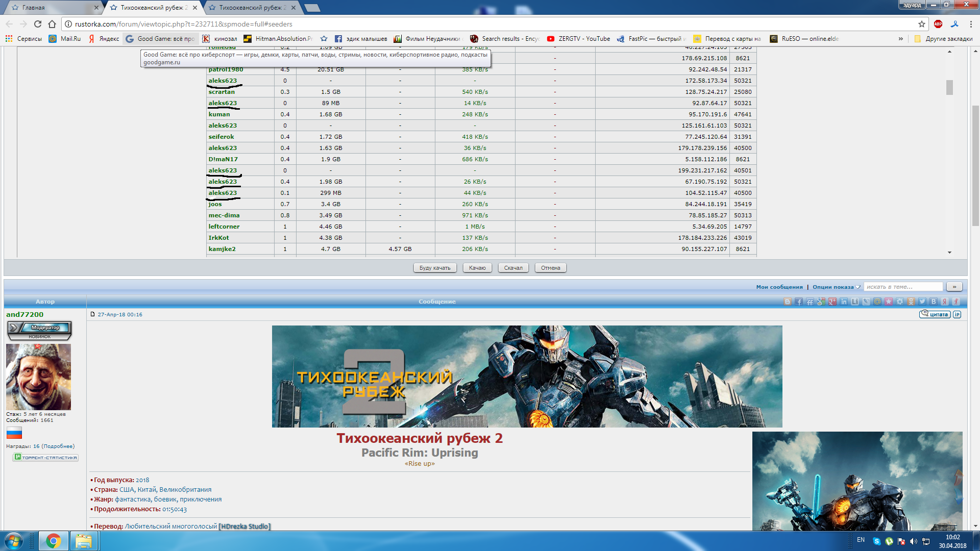Click the seeders table scrollbar thumb
Screen dimensions: 980x551
click(x=949, y=87)
